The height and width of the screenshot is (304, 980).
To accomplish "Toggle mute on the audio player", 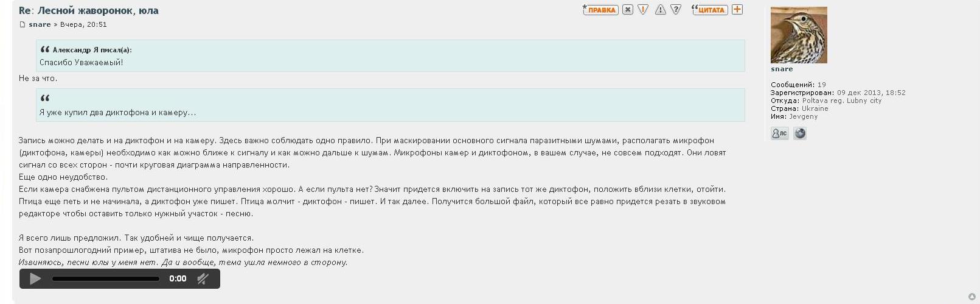I will (203, 278).
